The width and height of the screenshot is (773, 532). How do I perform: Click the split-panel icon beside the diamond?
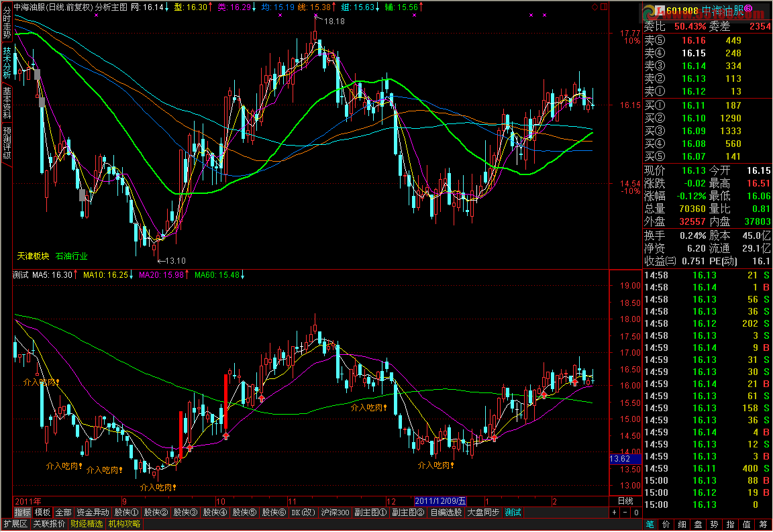[603, 7]
